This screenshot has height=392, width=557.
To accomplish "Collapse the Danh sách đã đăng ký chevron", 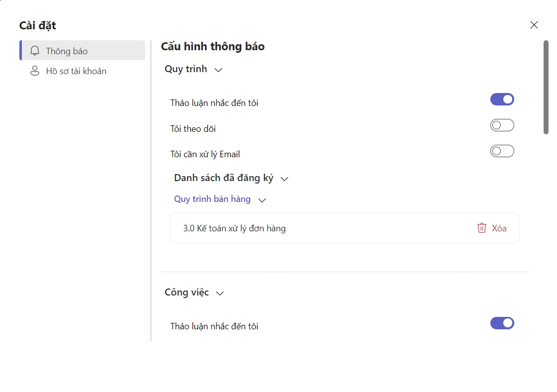I will pyautogui.click(x=284, y=179).
